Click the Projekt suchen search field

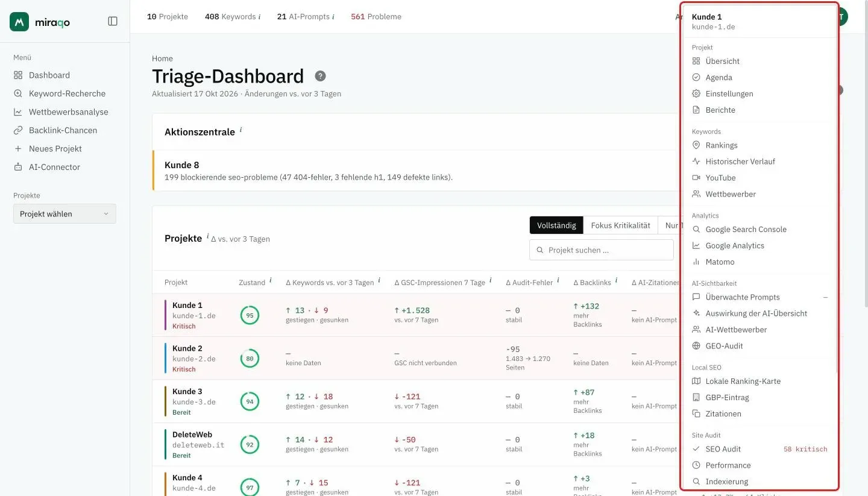tap(601, 250)
